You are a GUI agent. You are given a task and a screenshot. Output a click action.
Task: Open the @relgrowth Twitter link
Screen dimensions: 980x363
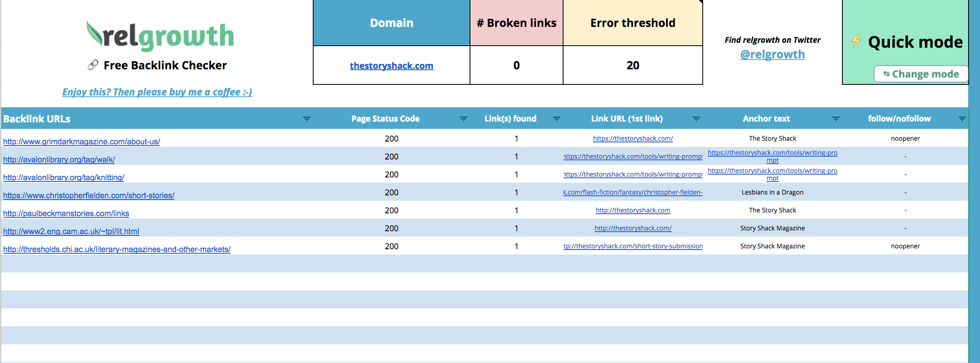click(x=773, y=54)
